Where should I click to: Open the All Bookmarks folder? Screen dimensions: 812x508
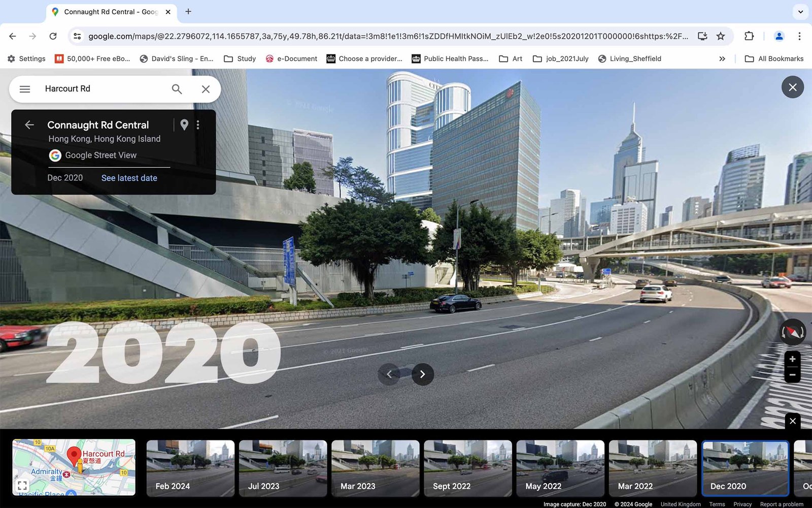tap(774, 59)
